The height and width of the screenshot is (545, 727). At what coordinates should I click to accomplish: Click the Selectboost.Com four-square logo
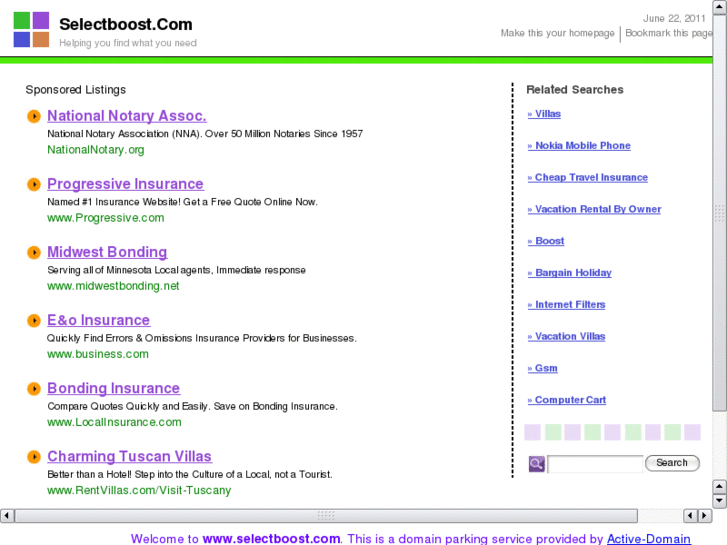coord(31,30)
